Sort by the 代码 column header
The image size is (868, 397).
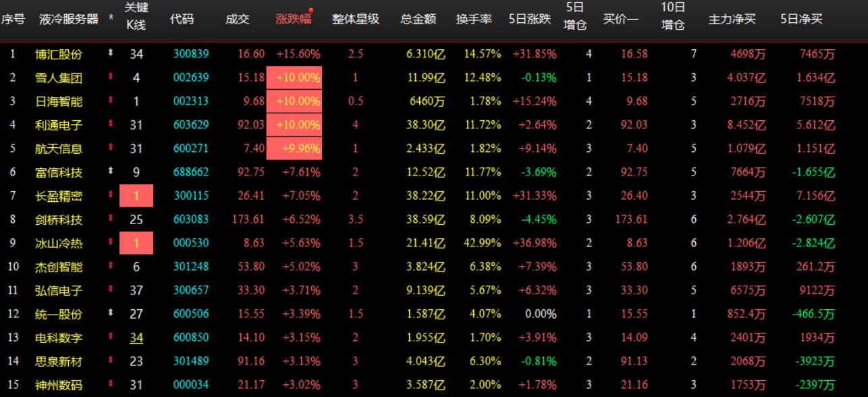click(182, 19)
